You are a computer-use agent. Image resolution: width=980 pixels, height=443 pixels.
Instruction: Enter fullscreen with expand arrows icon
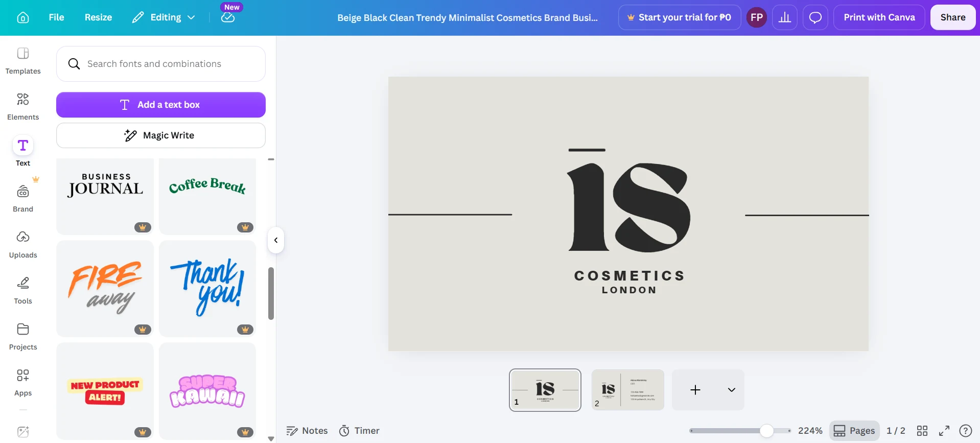click(x=944, y=431)
